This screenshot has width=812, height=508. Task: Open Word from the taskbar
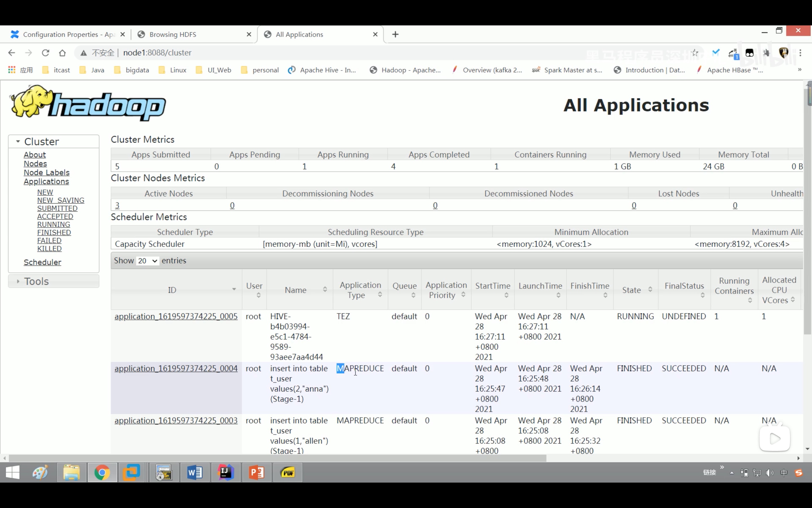coord(195,472)
